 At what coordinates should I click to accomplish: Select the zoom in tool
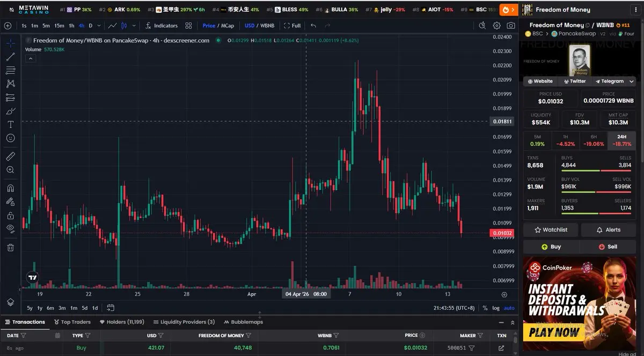(10, 170)
